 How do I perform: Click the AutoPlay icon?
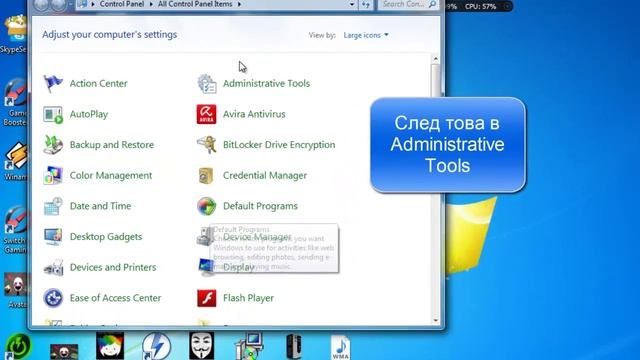click(53, 114)
